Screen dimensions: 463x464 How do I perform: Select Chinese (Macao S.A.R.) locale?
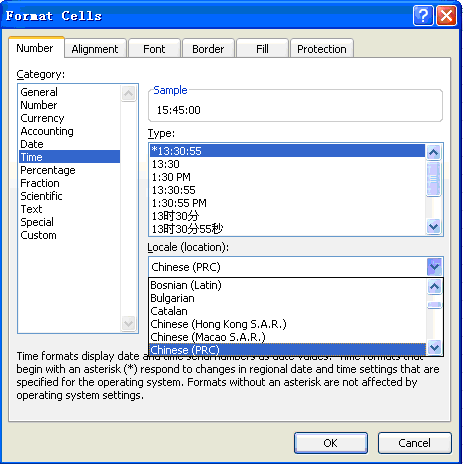click(287, 337)
